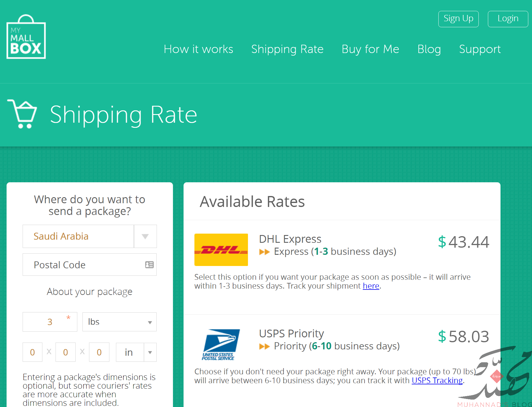This screenshot has height=407, width=532.
Task: Open the in dimension unit dropdown
Action: coord(136,352)
